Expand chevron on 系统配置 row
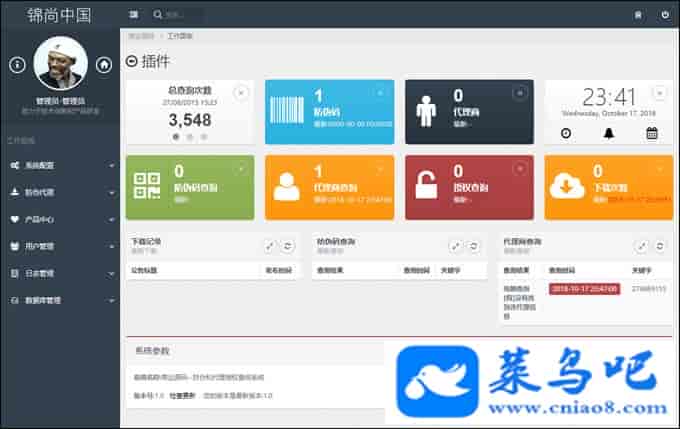The width and height of the screenshot is (680, 429). pyautogui.click(x=111, y=166)
